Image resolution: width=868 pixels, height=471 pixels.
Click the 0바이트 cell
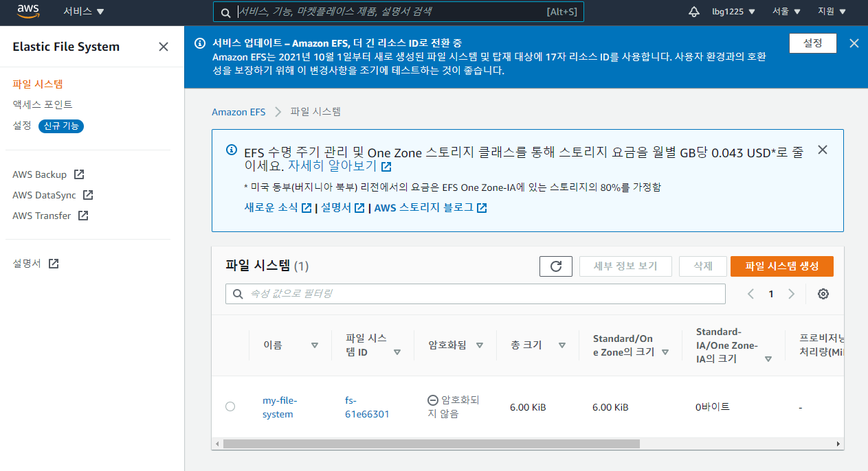point(713,407)
